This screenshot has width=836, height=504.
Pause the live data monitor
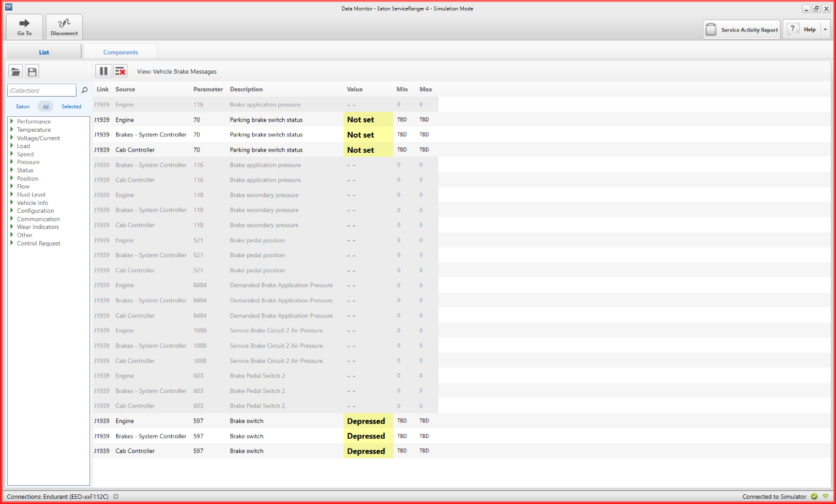[x=103, y=71]
